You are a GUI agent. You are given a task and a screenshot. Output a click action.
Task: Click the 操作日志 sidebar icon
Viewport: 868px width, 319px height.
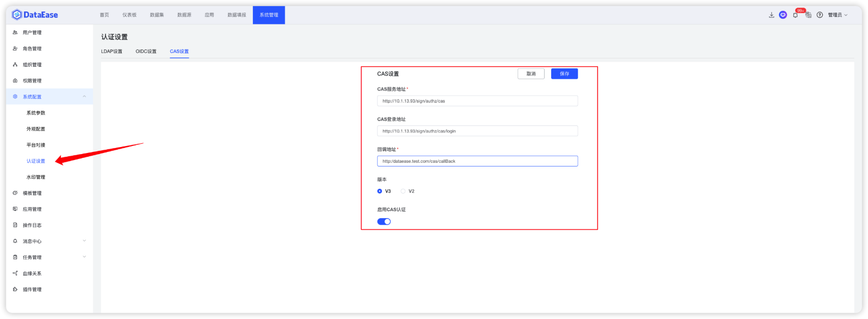click(x=15, y=225)
